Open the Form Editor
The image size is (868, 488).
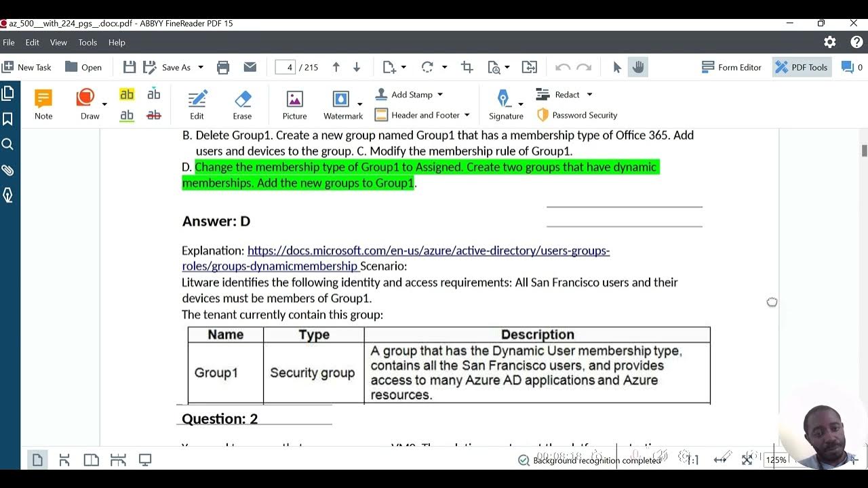tap(731, 67)
